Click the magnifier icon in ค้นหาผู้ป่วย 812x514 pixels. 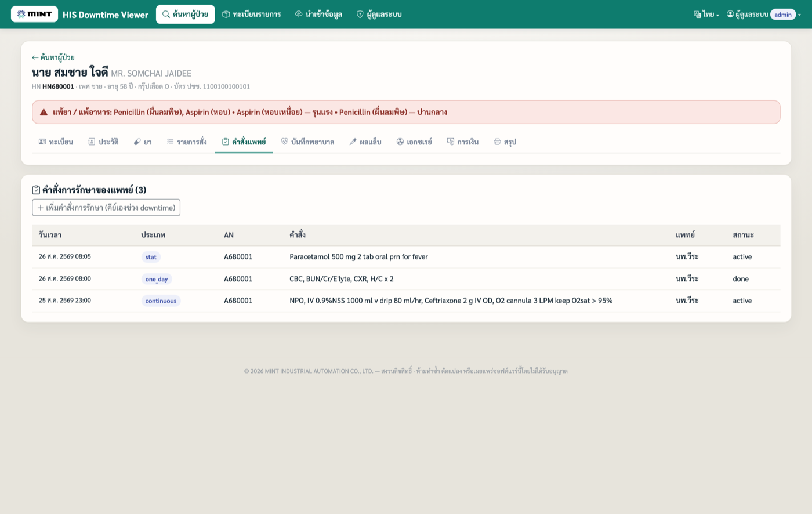(166, 14)
